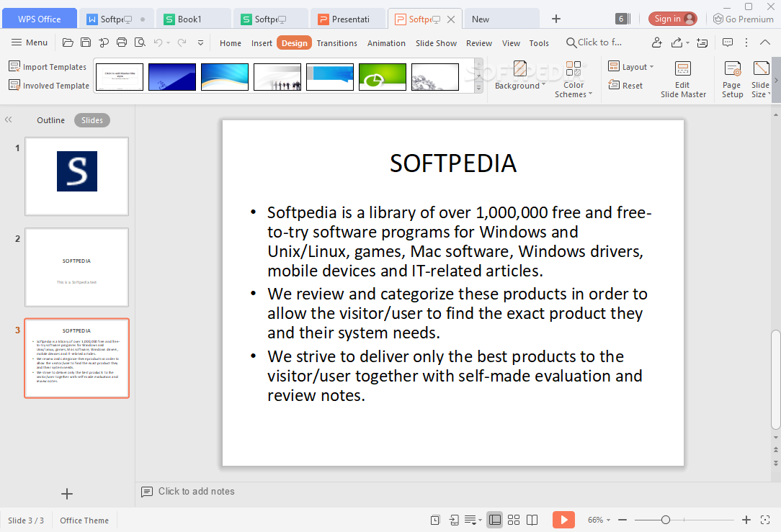Start slideshow with orange play button
Viewport: 781px width, 532px height.
pos(563,520)
